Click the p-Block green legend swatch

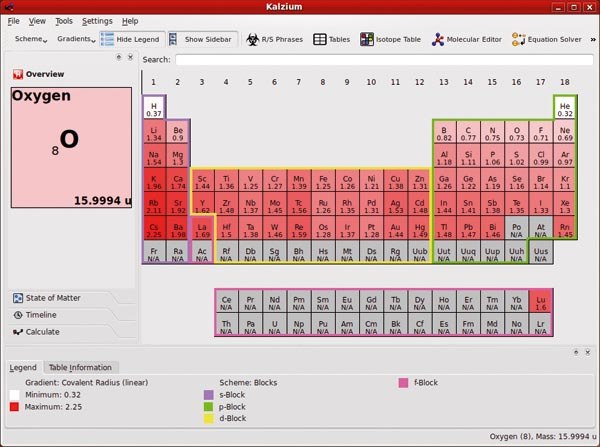click(x=209, y=407)
